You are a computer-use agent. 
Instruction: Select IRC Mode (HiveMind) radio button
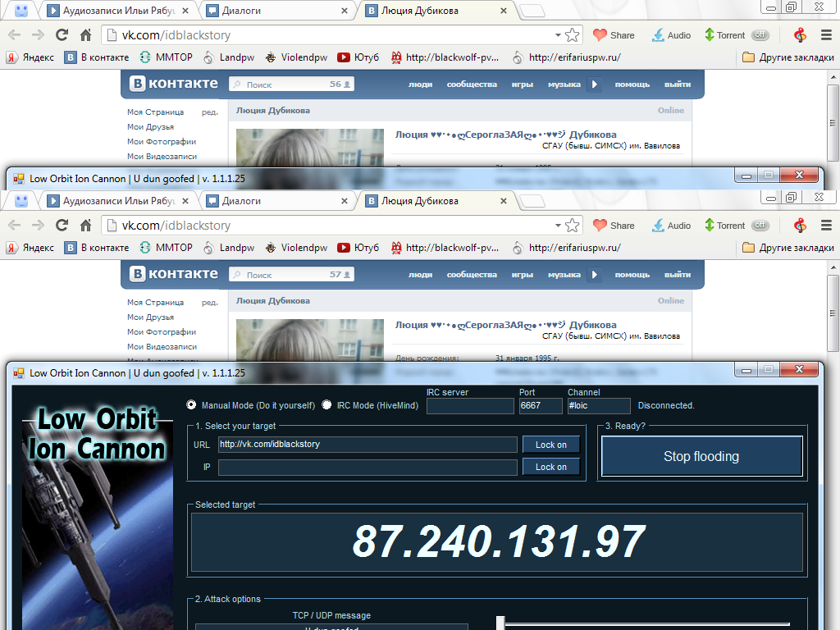click(326, 405)
